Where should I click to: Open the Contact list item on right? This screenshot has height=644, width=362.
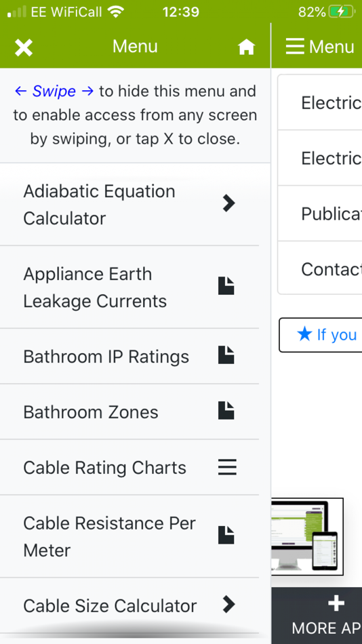tap(320, 268)
